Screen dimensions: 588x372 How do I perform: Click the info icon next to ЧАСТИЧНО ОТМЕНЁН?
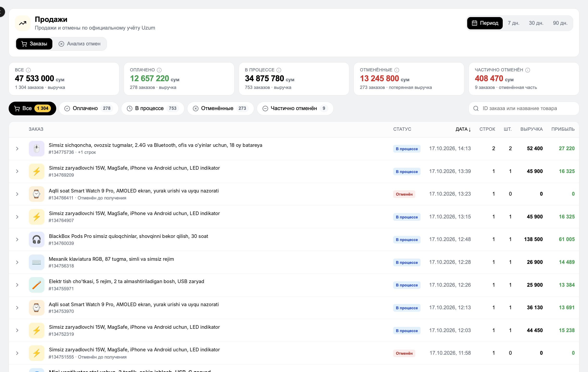(x=528, y=70)
